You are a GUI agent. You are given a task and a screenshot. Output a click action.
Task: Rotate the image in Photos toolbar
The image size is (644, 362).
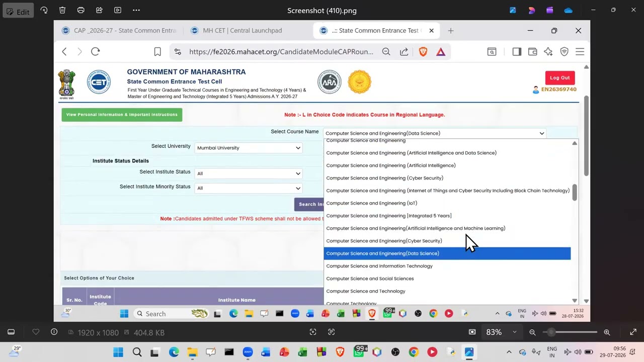coord(44,10)
